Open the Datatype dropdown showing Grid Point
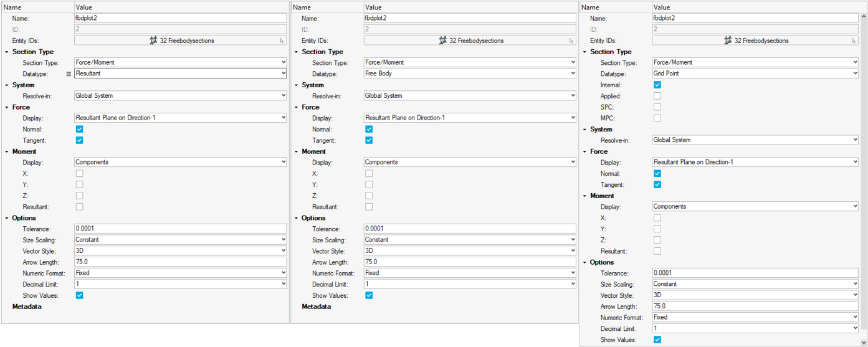Image resolution: width=868 pixels, height=347 pixels. [x=755, y=74]
